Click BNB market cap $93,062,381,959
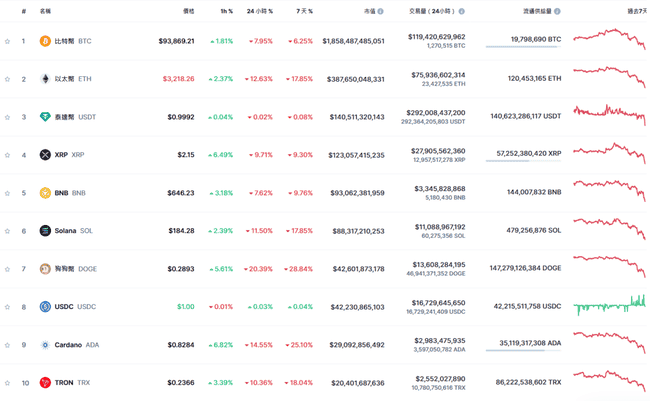 pos(357,193)
